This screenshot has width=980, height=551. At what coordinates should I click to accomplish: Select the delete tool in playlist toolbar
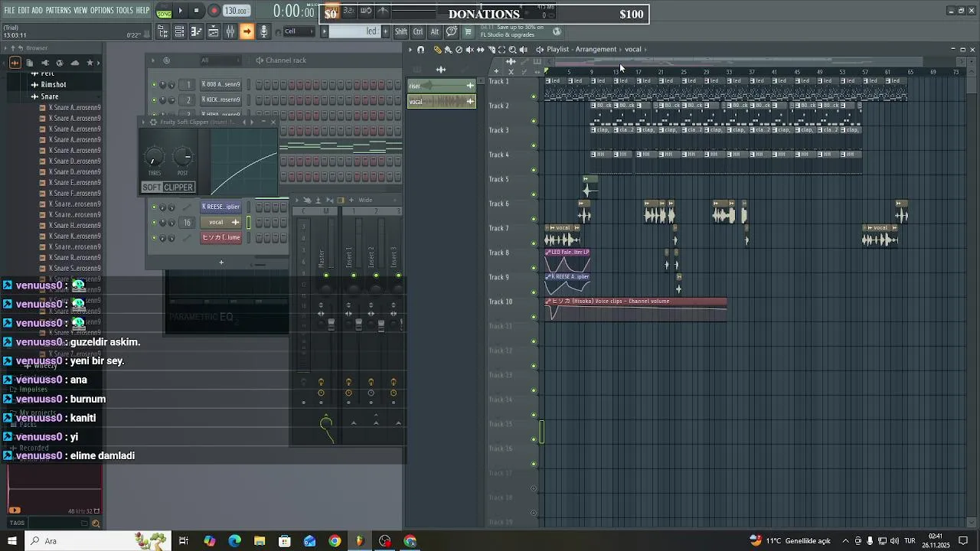point(459,50)
